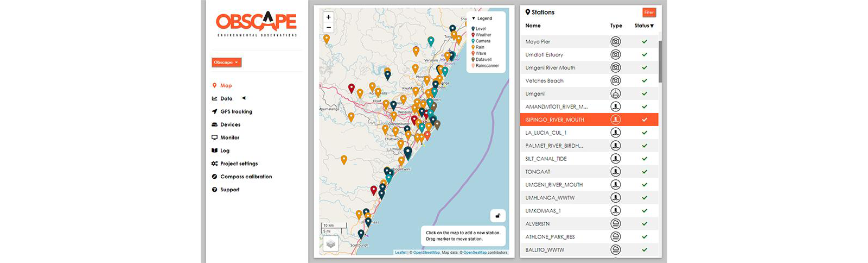Click rain type icon for ALVERSTN

pyautogui.click(x=615, y=224)
